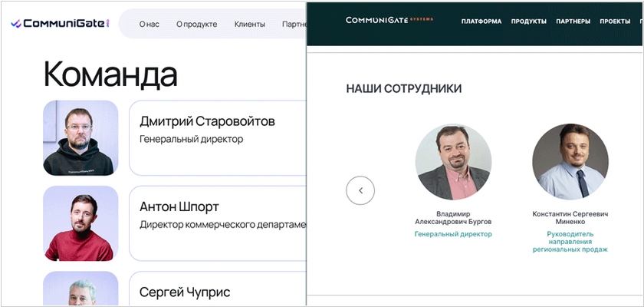Select name 'Константин Сергеевич Миненко'
This screenshot has height=307, width=644.
click(x=570, y=218)
